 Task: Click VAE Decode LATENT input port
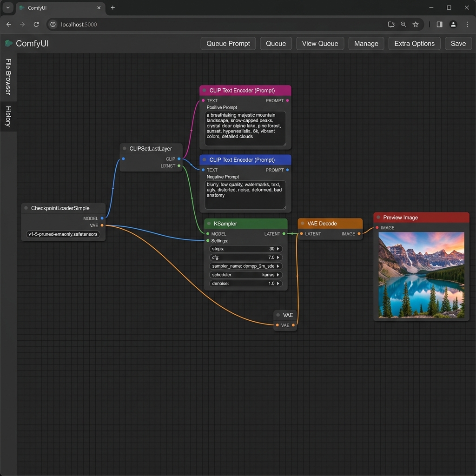tap(301, 234)
